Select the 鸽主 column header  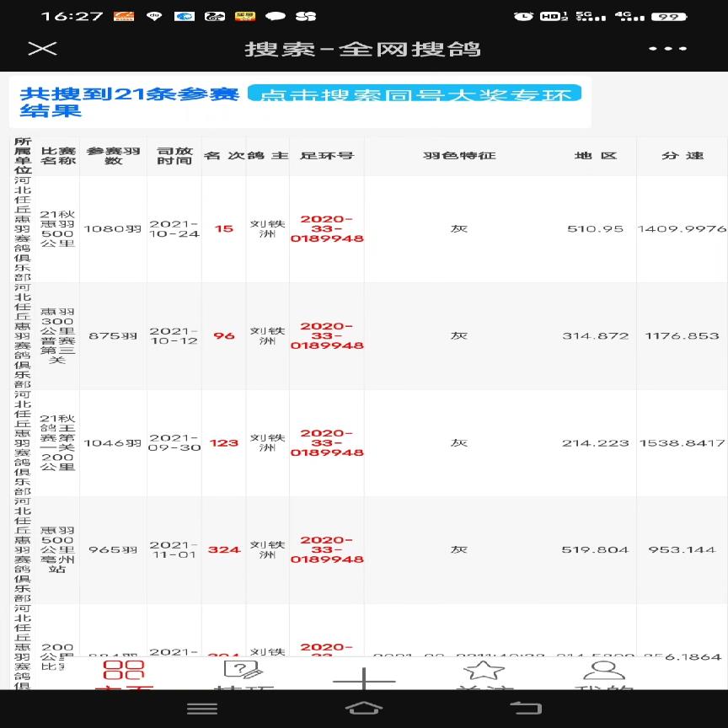pos(267,156)
